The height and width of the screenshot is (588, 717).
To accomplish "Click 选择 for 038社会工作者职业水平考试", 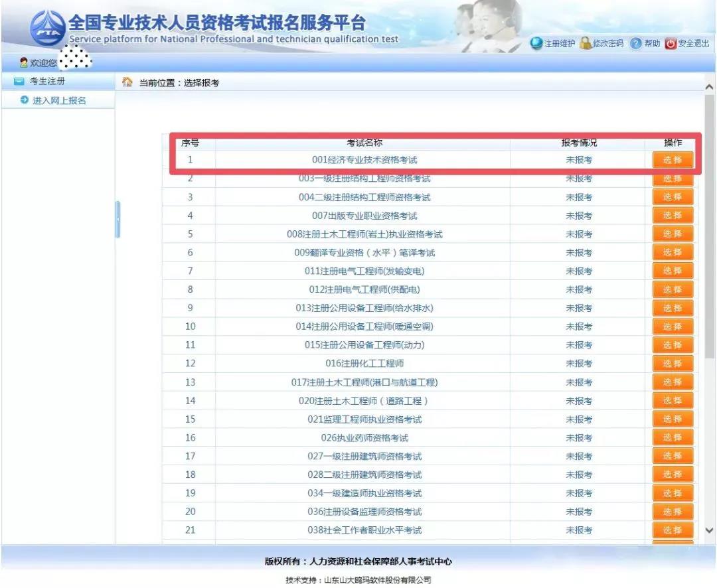I will (673, 530).
